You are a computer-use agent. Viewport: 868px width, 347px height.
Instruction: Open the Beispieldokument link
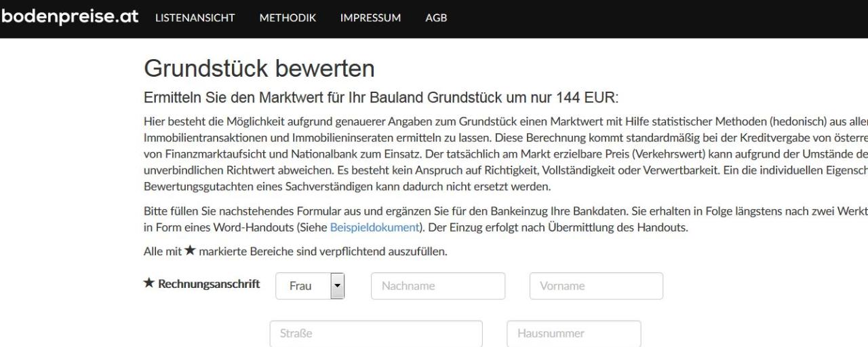(374, 227)
